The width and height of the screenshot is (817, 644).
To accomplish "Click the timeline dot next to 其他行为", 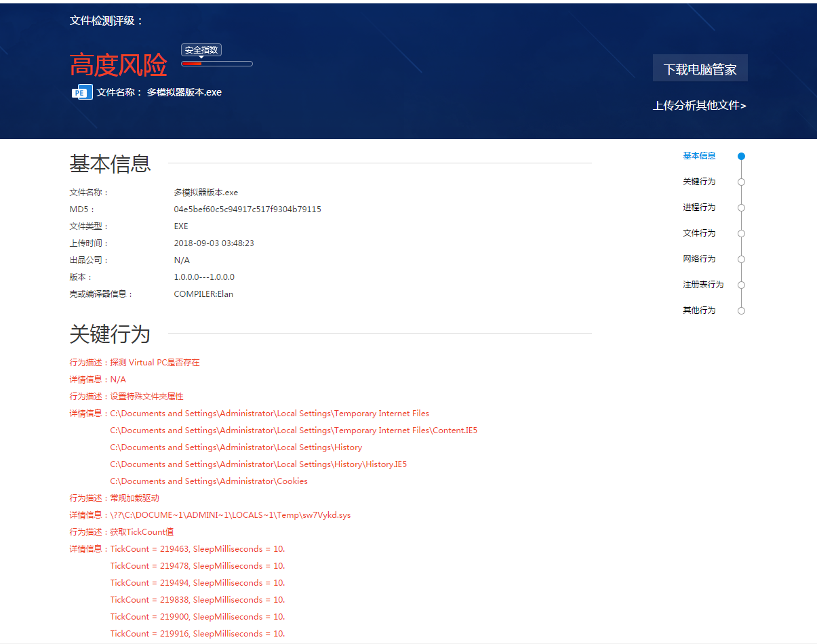I will (741, 310).
